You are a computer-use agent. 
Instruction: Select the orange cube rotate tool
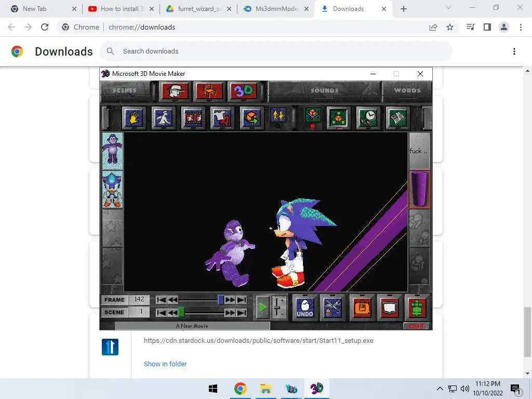251,118
